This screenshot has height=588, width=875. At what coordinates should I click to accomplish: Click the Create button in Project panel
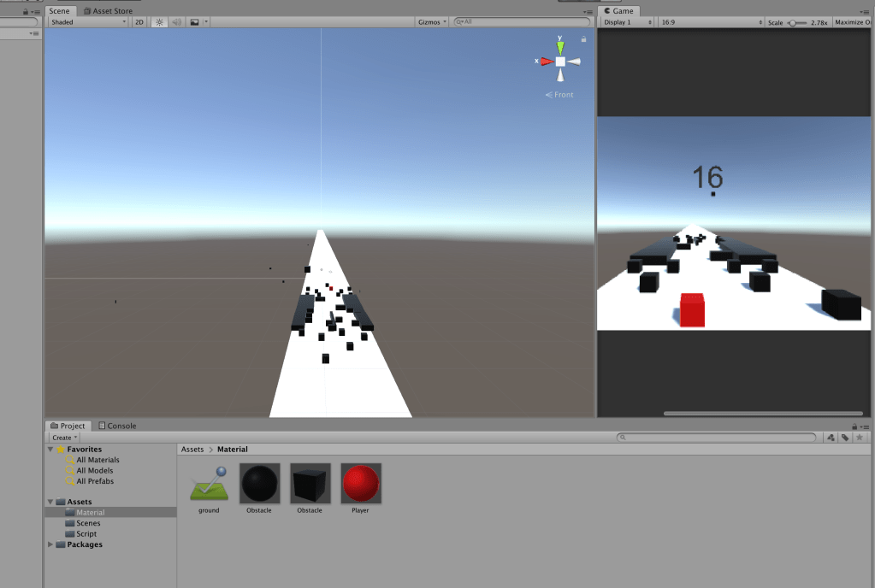tap(64, 438)
